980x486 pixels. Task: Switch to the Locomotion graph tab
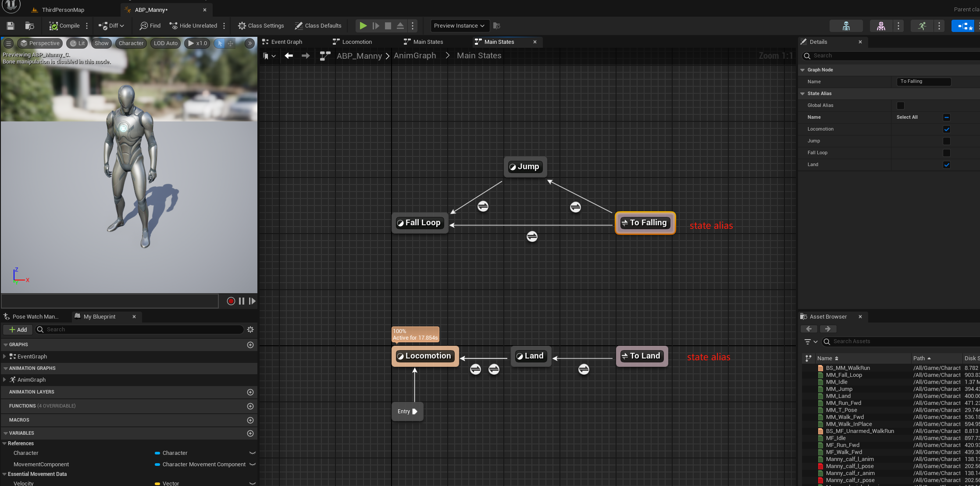[x=356, y=42]
